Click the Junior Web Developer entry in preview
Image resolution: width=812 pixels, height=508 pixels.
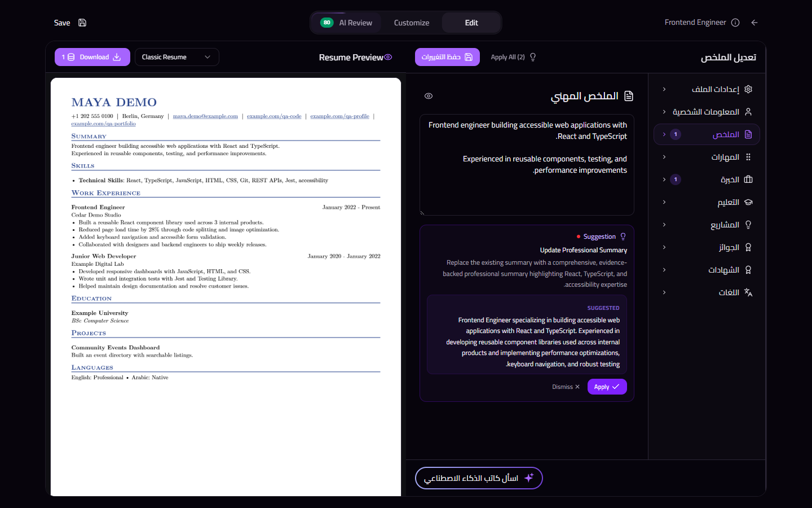coord(104,256)
